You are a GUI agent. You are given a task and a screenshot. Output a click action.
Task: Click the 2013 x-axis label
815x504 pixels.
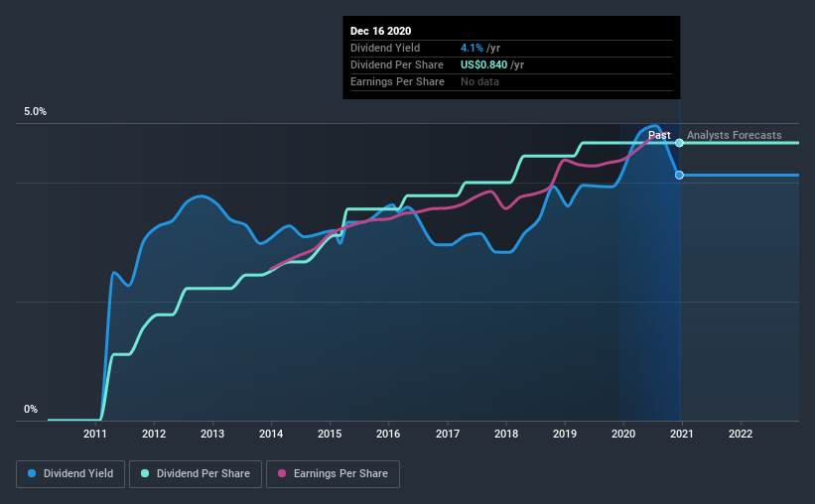(212, 434)
